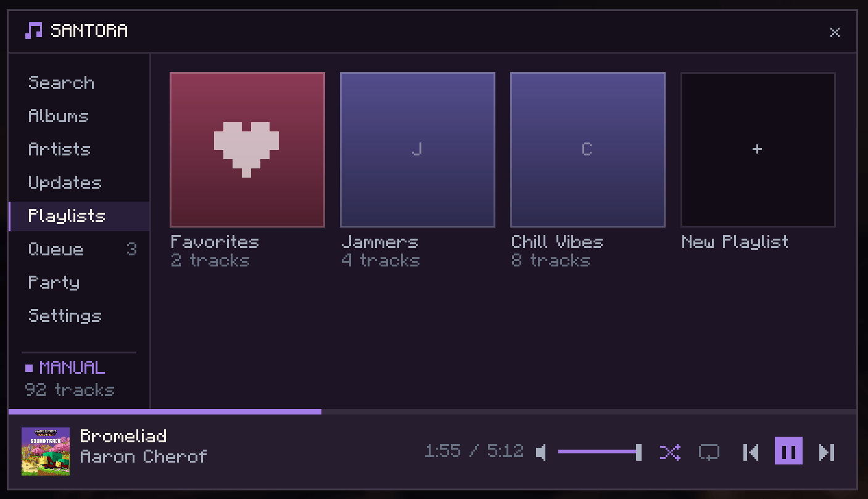Pause the current track
The image size is (868, 499).
coord(788,451)
